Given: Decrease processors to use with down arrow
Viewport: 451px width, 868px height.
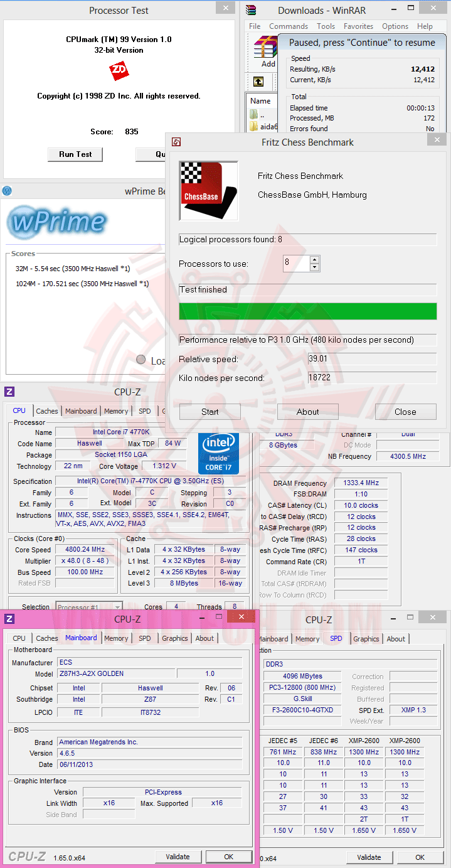Looking at the screenshot, I should (315, 267).
